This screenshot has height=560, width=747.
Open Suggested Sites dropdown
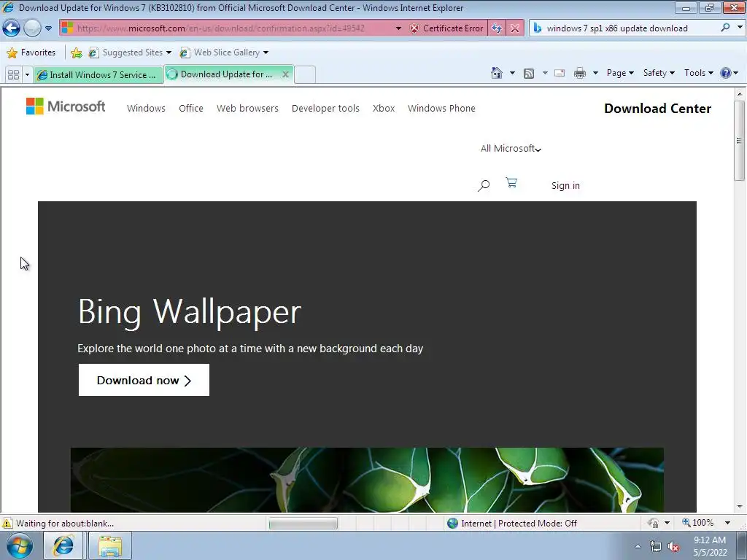coord(130,52)
